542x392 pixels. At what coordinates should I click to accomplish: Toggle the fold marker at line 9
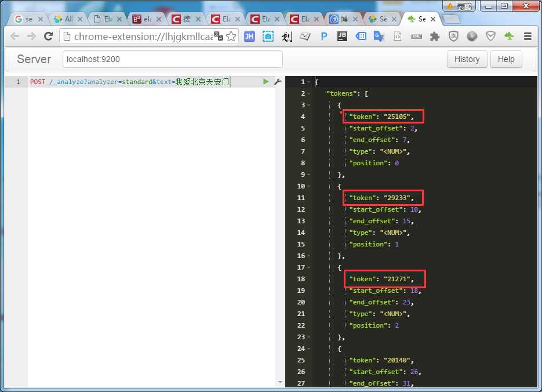308,175
